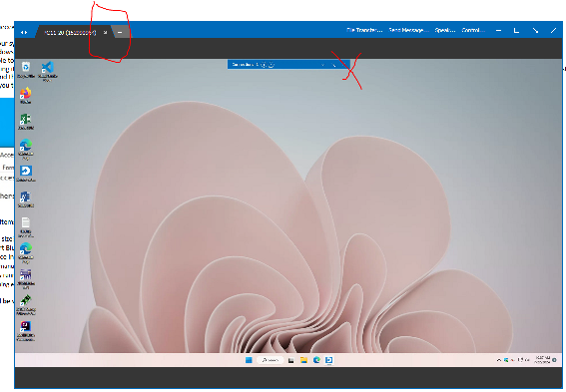
Task: Click the blue arrow remote app taskbar icon
Action: click(329, 360)
